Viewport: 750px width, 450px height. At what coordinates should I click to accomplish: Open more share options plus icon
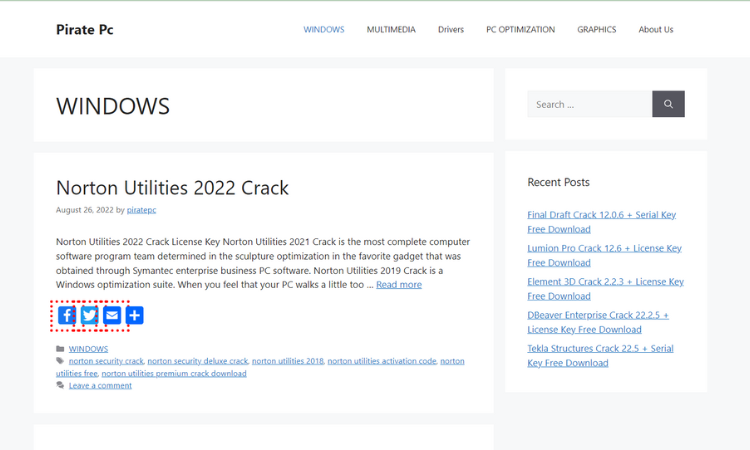pyautogui.click(x=134, y=316)
